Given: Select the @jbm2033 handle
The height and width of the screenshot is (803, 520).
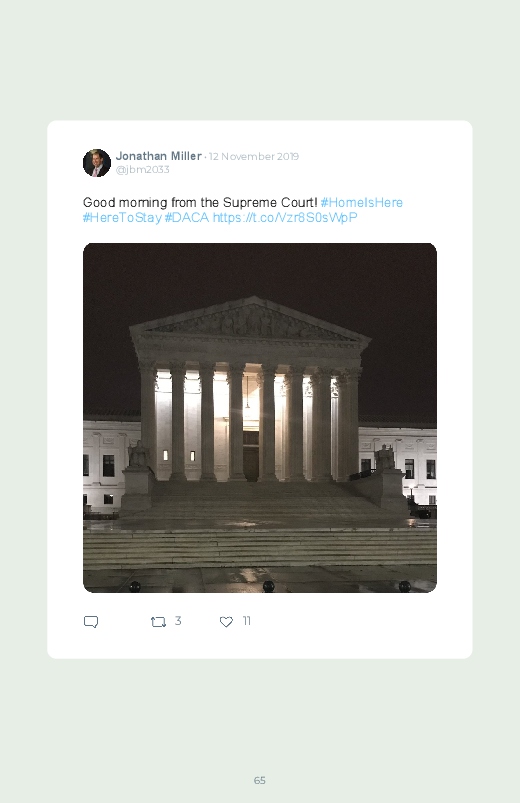Looking at the screenshot, I should click(142, 170).
